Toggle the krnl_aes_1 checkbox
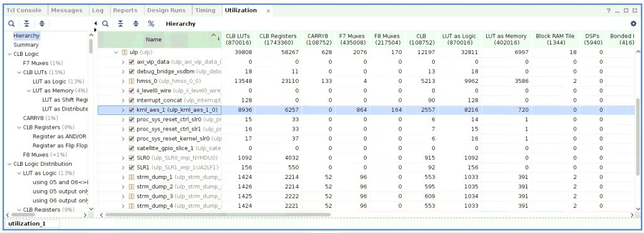 click(131, 110)
